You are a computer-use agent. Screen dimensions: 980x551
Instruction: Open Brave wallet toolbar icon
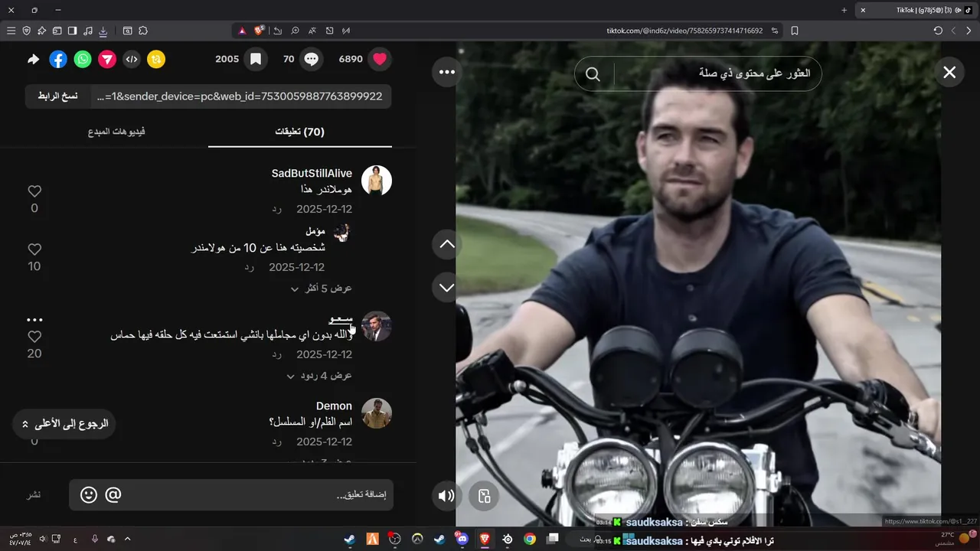coord(57,31)
